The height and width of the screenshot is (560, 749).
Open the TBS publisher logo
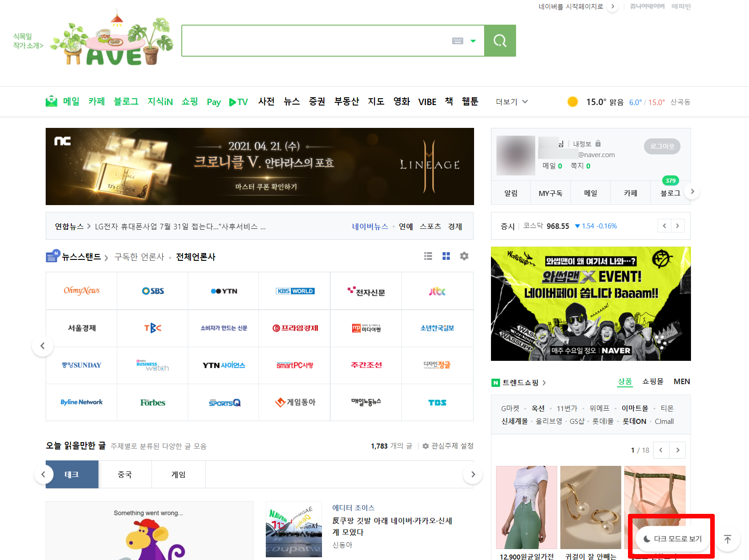(438, 402)
